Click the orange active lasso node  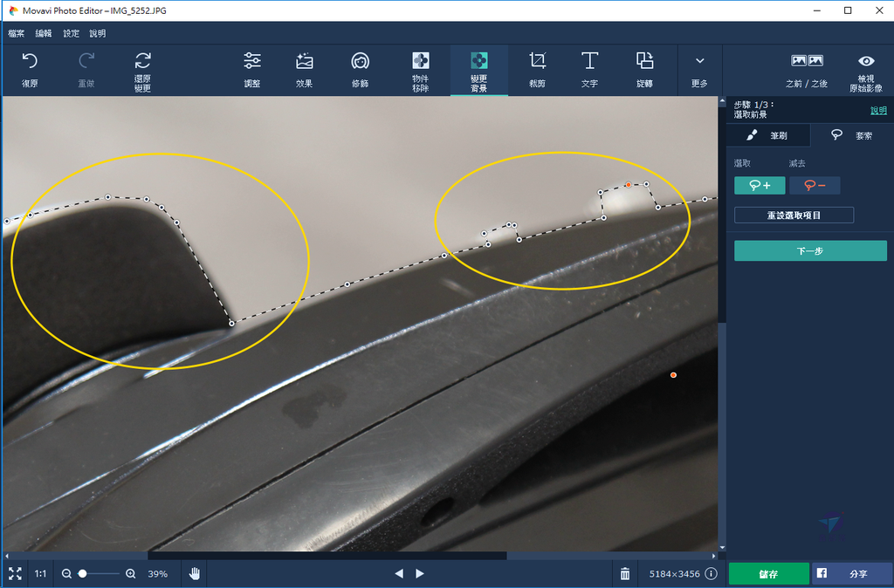click(x=629, y=185)
